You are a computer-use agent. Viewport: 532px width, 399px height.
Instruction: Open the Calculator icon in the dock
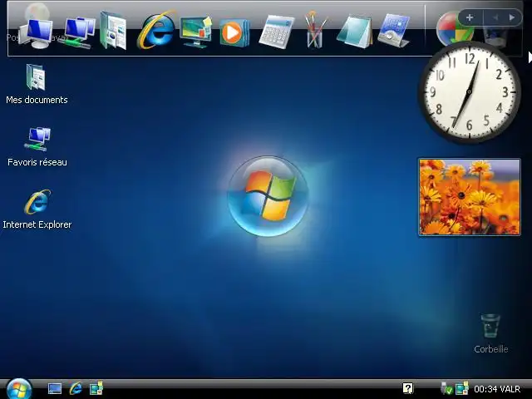277,32
